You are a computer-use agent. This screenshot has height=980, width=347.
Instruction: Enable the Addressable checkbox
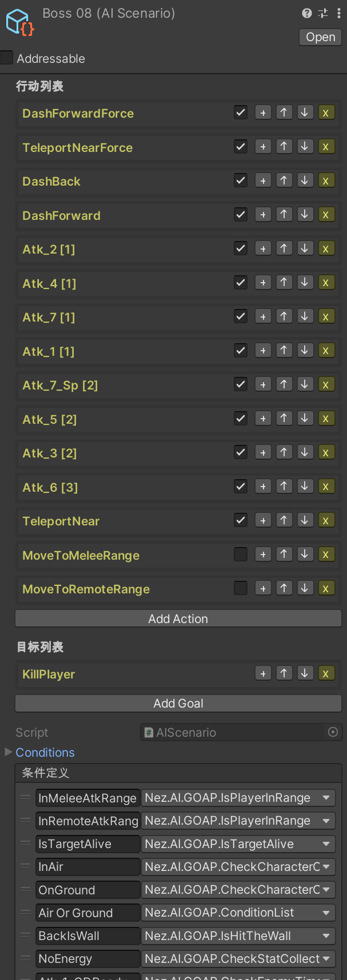(x=7, y=58)
